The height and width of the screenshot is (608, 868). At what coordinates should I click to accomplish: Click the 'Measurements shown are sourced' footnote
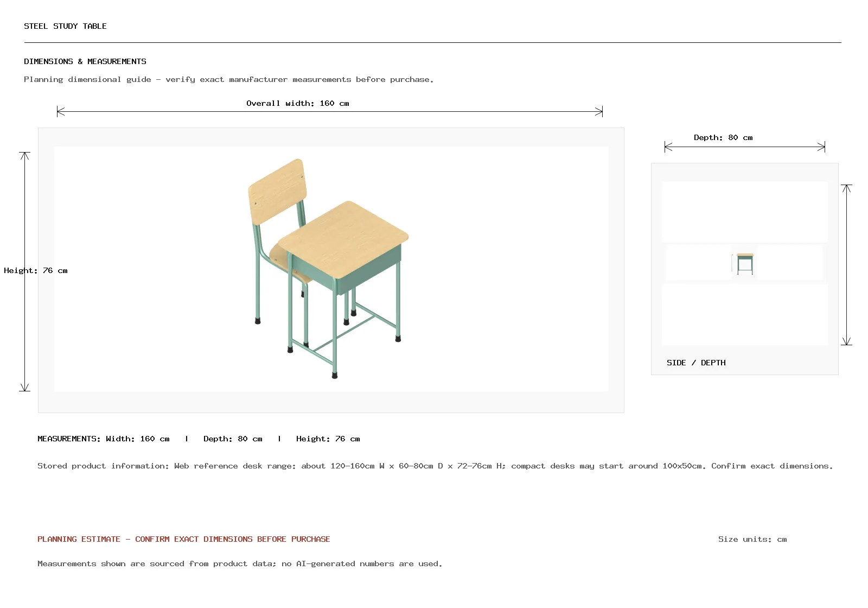(240, 563)
